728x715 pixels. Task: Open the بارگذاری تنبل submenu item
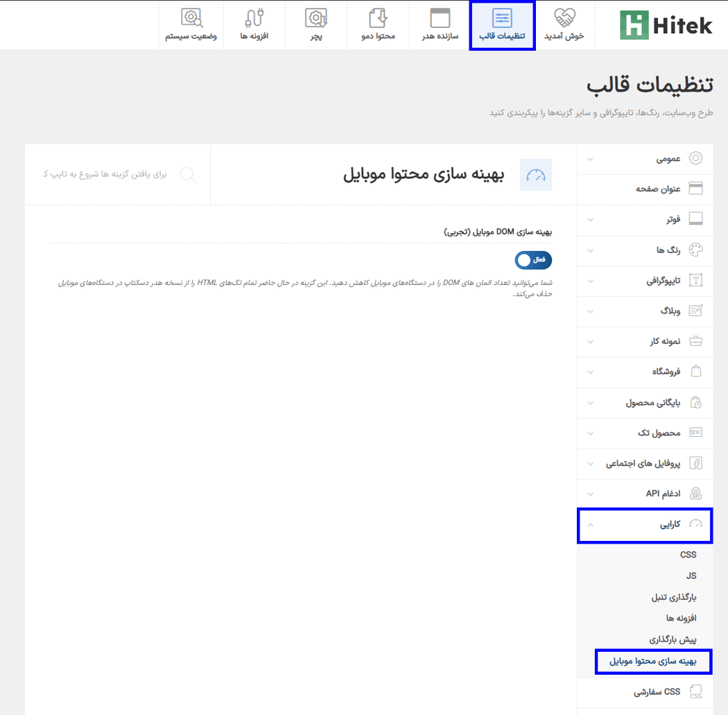[x=674, y=597]
